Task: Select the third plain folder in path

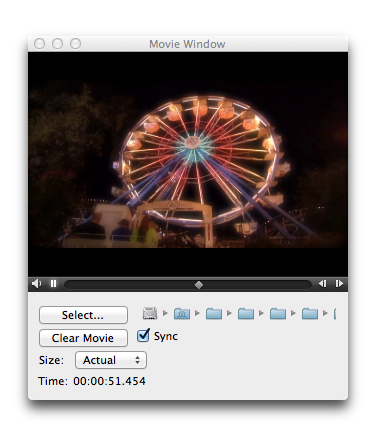Action: [278, 313]
